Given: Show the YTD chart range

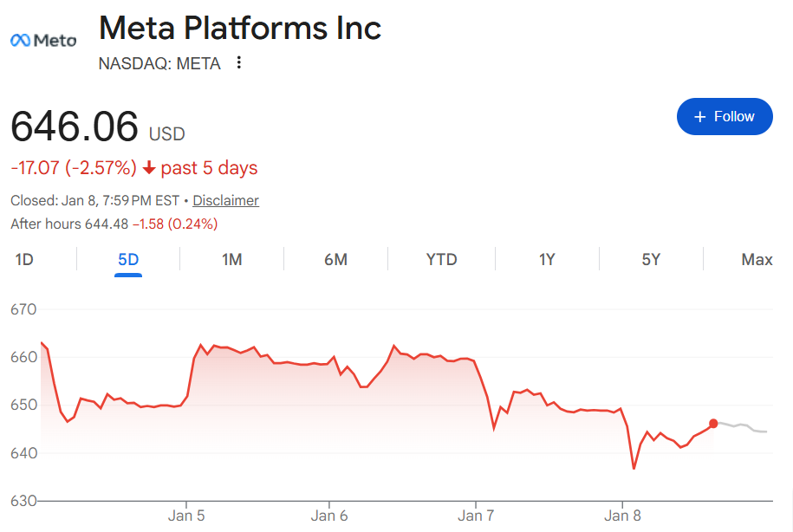Looking at the screenshot, I should pos(441,260).
